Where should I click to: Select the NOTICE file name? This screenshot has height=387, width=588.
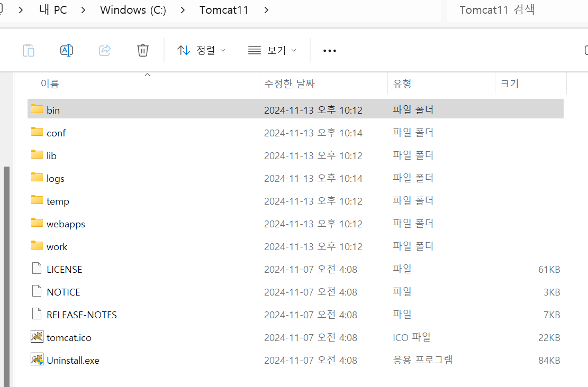(64, 292)
